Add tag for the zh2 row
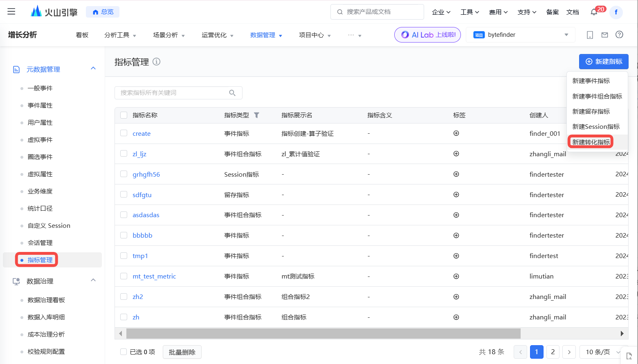The width and height of the screenshot is (638, 364). click(456, 297)
